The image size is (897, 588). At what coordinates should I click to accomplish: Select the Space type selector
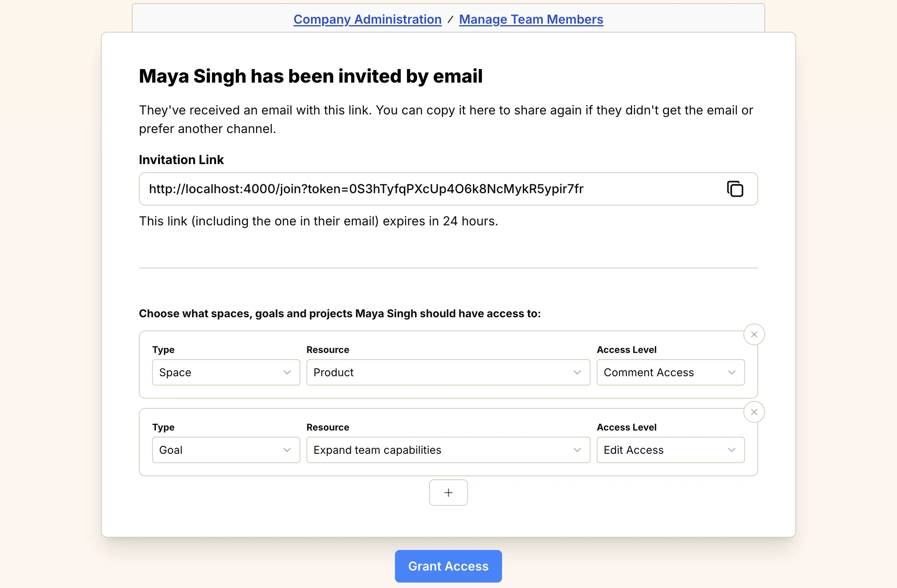point(226,372)
